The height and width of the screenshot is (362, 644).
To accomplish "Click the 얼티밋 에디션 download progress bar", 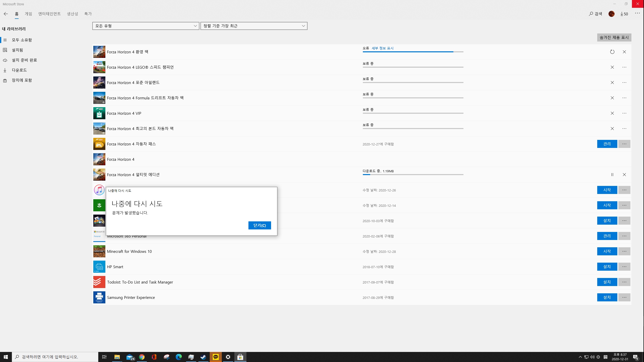I will click(413, 175).
